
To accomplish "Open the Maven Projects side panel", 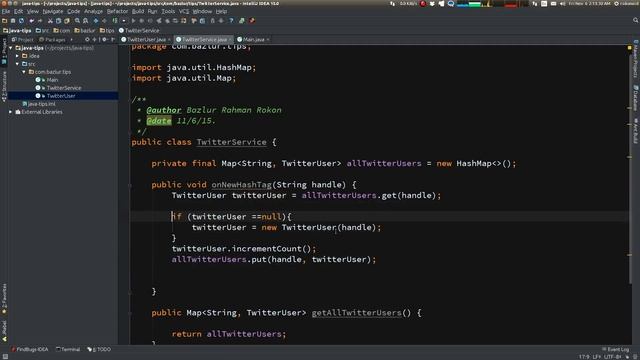I will tap(636, 59).
